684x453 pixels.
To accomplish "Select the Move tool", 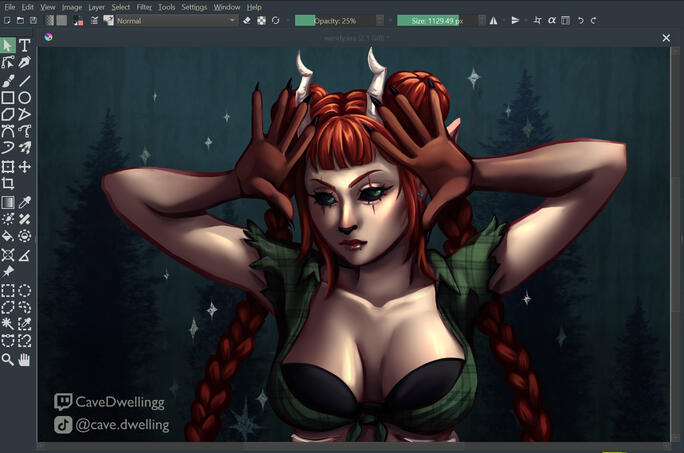I will pos(24,167).
